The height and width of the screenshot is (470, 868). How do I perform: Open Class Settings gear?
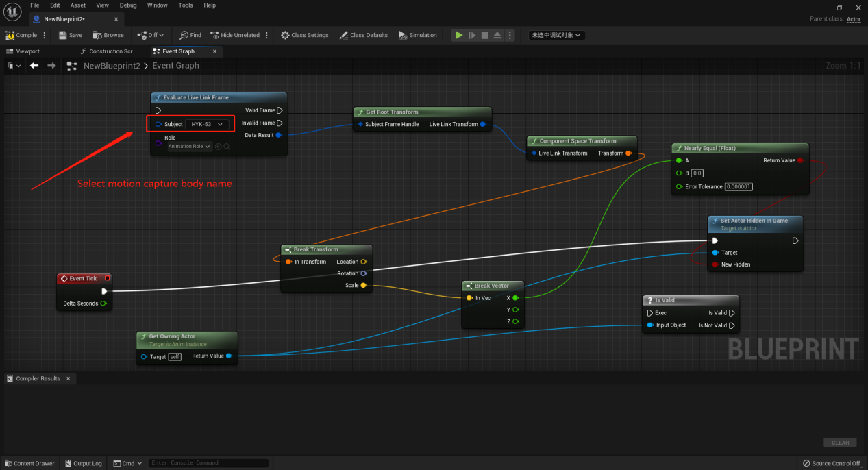pos(285,35)
